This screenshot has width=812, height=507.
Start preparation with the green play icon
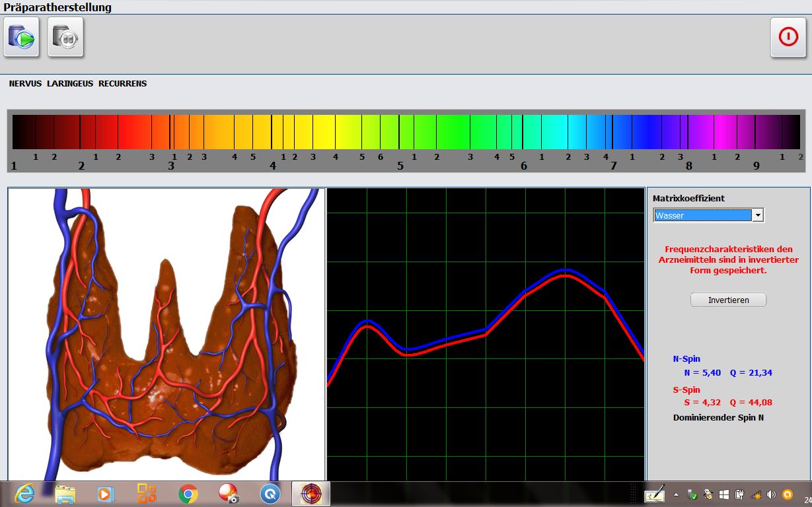click(x=22, y=37)
